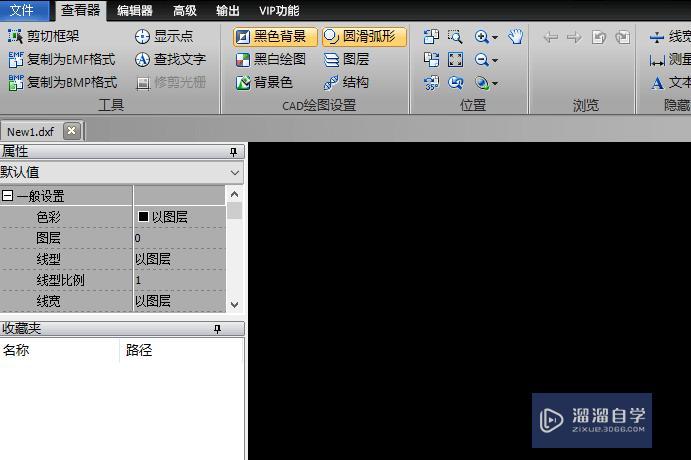Switch to the 编辑器 tab
This screenshot has width=691, height=460.
(135, 10)
